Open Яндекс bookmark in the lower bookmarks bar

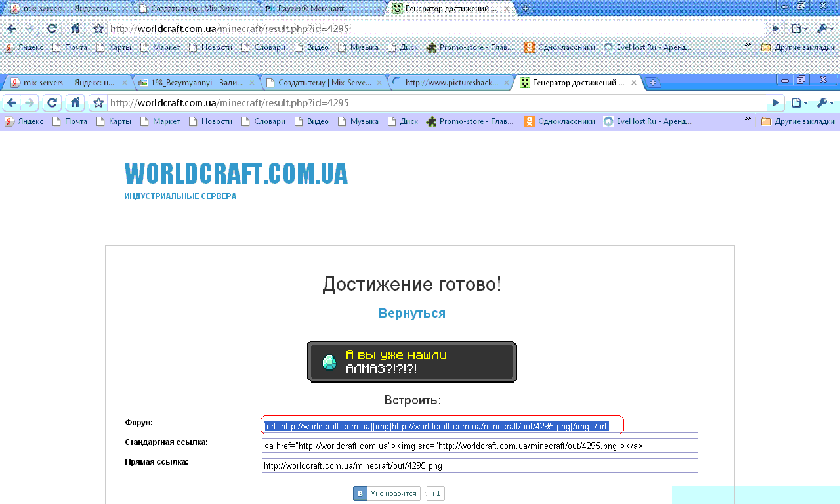point(24,121)
